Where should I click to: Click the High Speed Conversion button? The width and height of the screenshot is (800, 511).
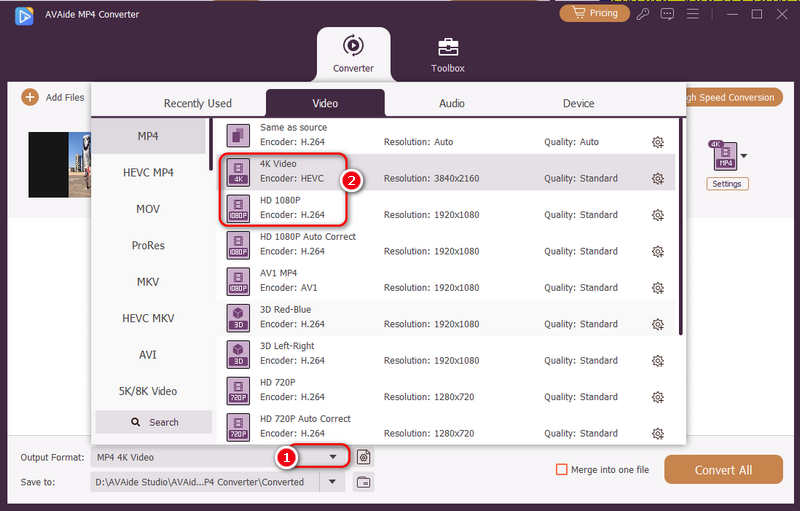click(x=733, y=97)
